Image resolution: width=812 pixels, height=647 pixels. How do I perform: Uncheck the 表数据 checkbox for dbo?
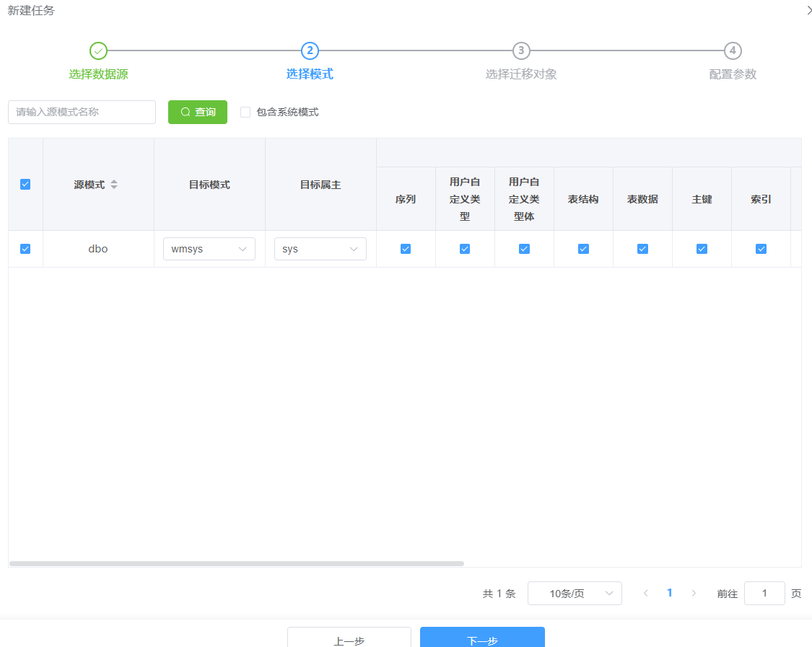tap(642, 249)
